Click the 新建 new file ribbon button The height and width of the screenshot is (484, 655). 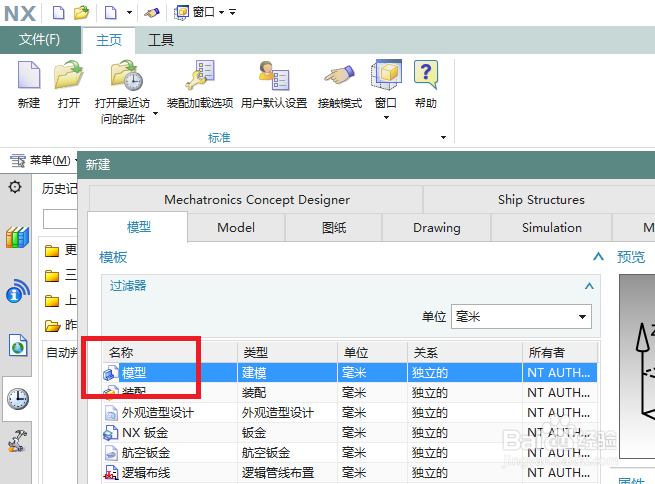tap(29, 85)
